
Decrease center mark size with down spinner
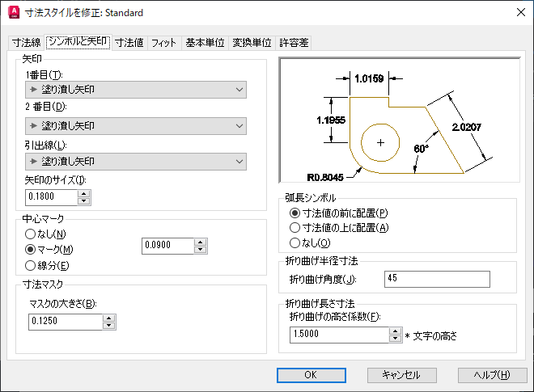(x=201, y=250)
